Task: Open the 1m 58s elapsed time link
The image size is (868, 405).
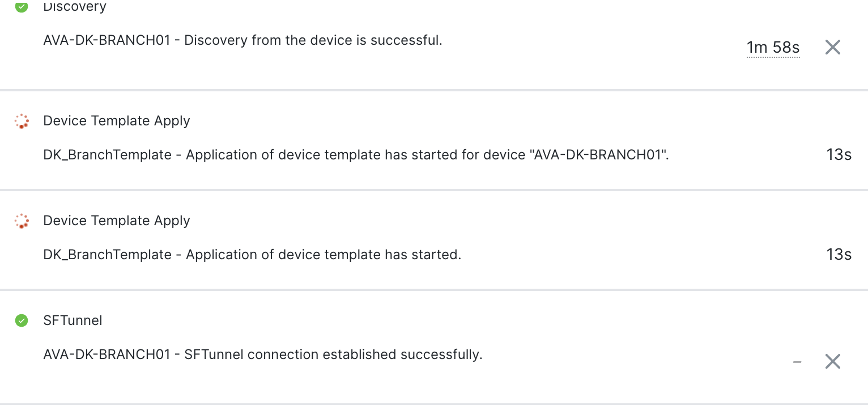Action: coord(773,47)
